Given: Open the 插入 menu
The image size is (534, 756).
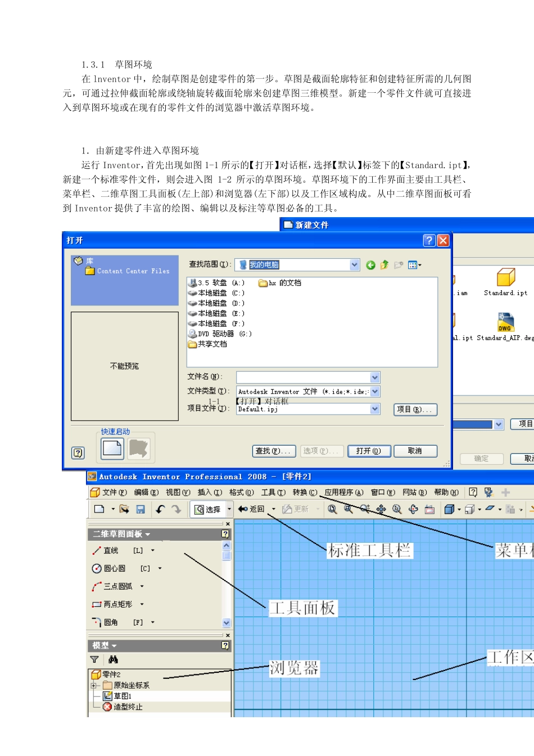Looking at the screenshot, I should pyautogui.click(x=210, y=492).
